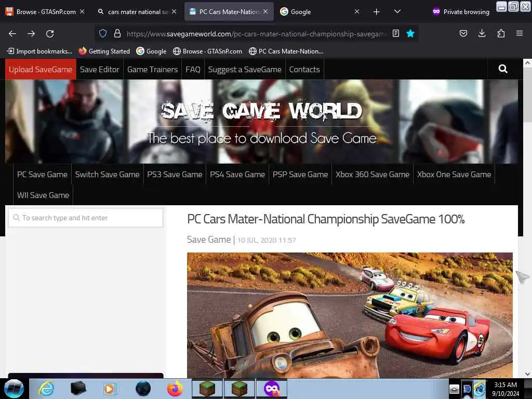Open the PC Cars Mater-Nation bookmark
This screenshot has width=532, height=399.
(x=286, y=51)
